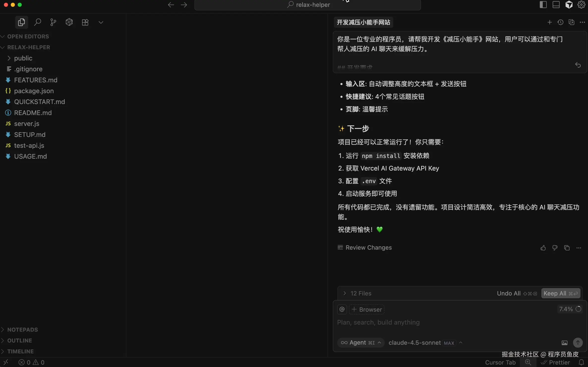
Task: Show chat history clock icon
Action: click(560, 22)
